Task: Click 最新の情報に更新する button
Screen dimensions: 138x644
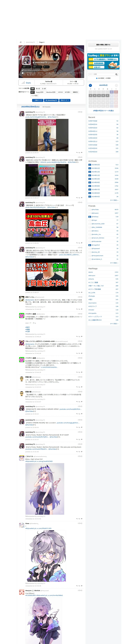Action: tap(103, 45)
